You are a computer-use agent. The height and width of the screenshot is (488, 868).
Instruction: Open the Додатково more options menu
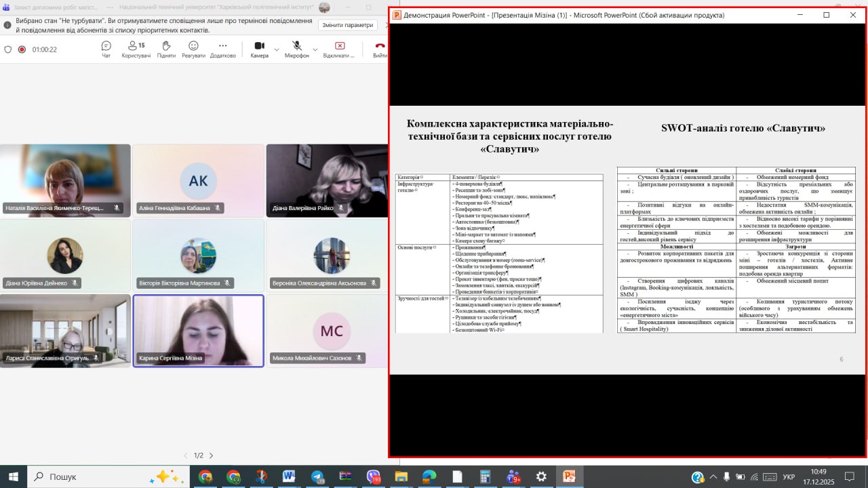222,49
